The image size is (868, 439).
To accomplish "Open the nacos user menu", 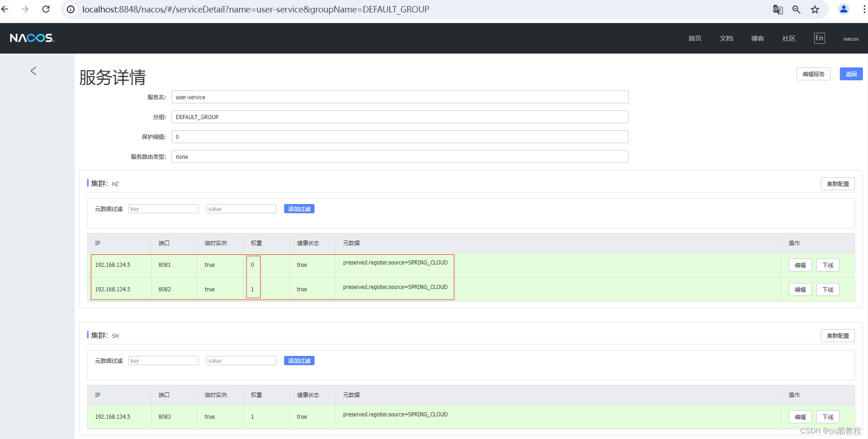I will coord(851,39).
